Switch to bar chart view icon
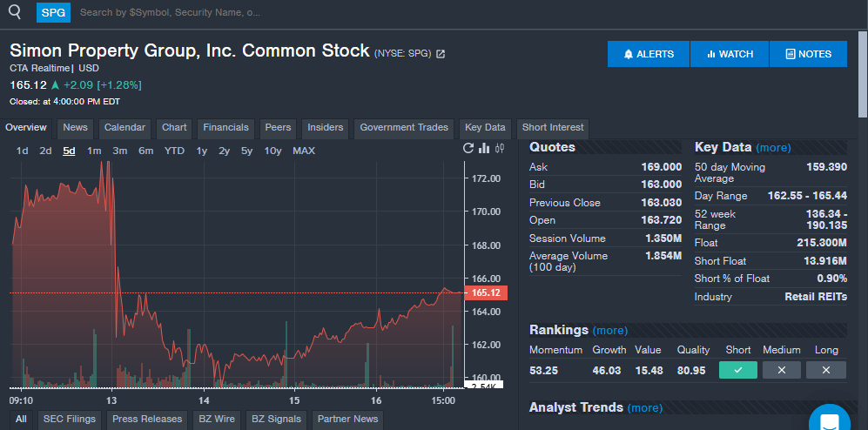The width and height of the screenshot is (868, 430). click(484, 148)
